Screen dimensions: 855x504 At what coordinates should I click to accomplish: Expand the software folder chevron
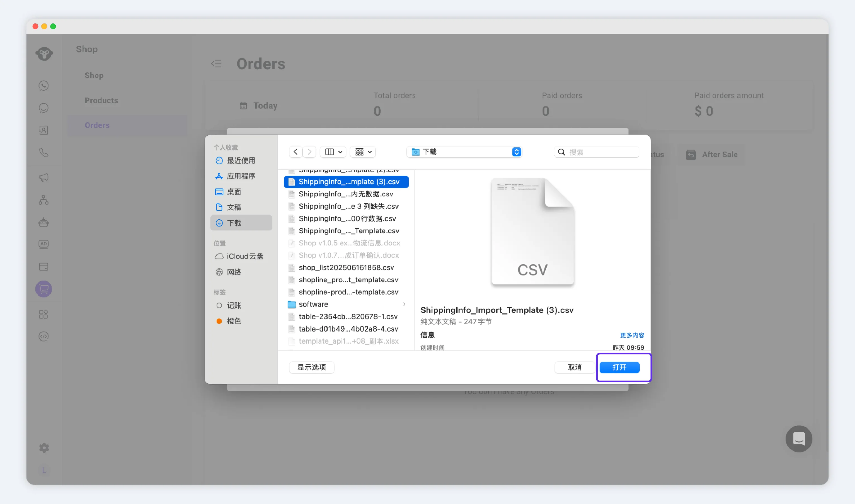tap(404, 304)
